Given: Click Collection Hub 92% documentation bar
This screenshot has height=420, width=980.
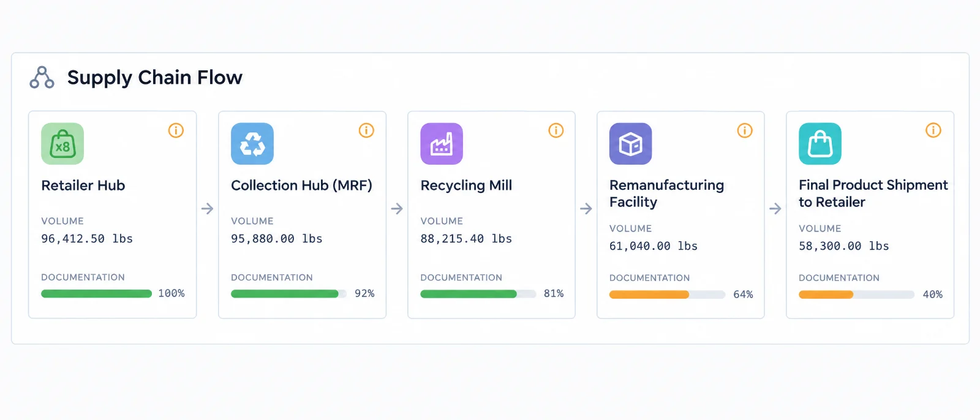Looking at the screenshot, I should click(x=288, y=294).
